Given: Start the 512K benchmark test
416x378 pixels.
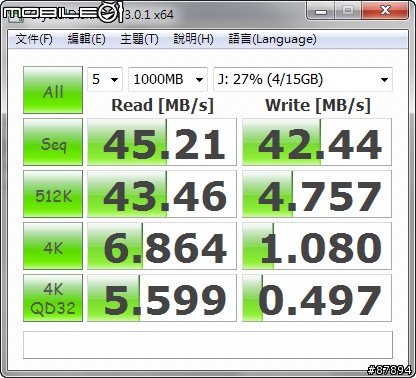Looking at the screenshot, I should tap(53, 194).
